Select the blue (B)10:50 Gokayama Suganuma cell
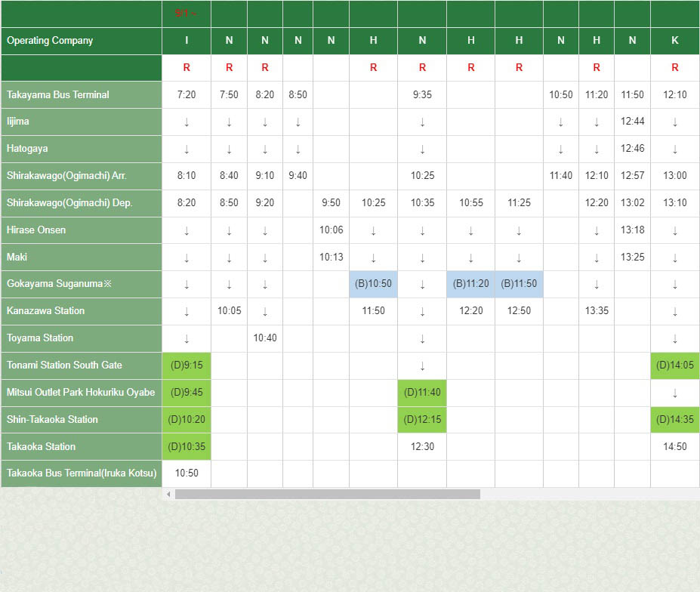 point(373,284)
